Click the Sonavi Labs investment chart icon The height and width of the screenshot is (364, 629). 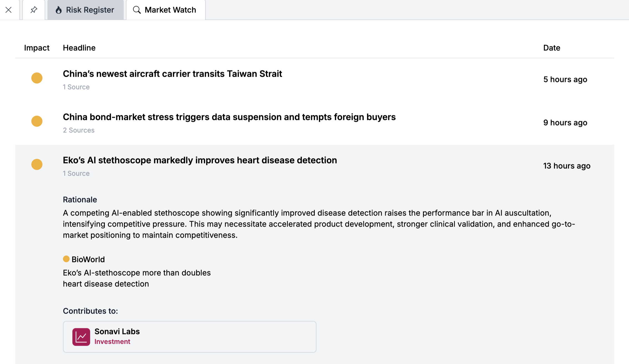(x=81, y=337)
